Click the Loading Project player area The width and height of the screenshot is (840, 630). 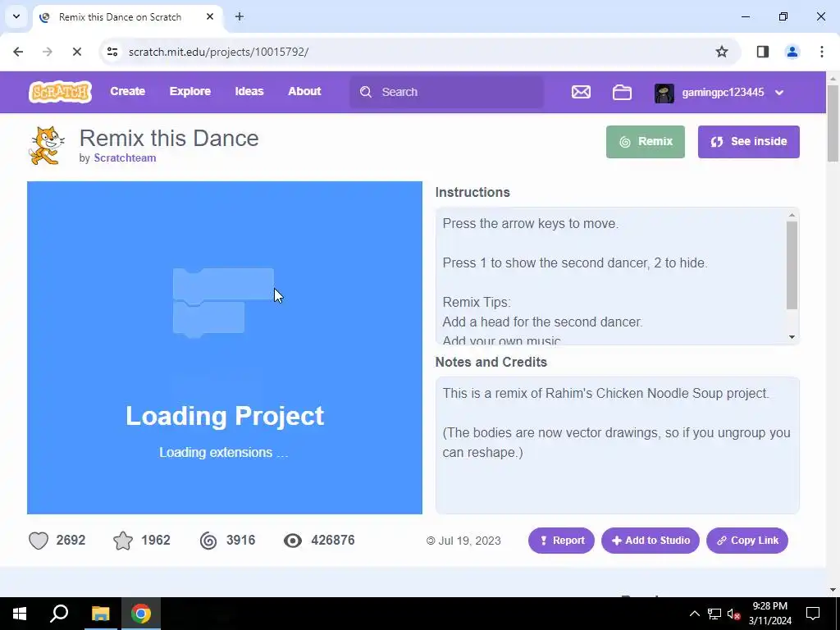(x=225, y=348)
